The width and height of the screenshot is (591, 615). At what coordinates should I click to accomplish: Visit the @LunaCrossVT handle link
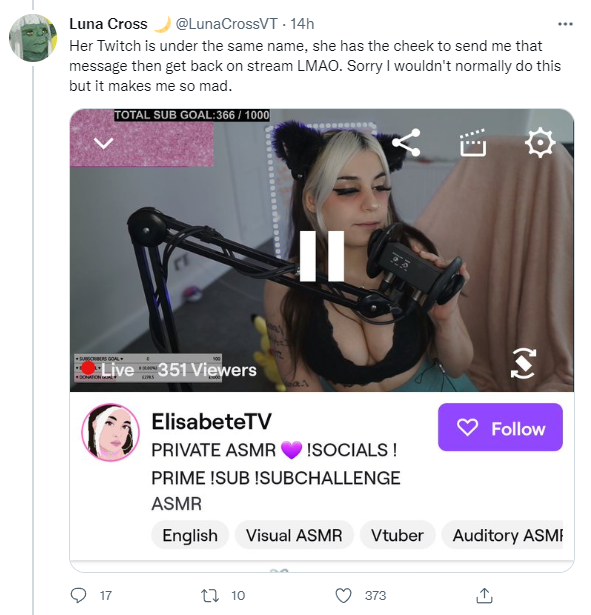[x=227, y=24]
